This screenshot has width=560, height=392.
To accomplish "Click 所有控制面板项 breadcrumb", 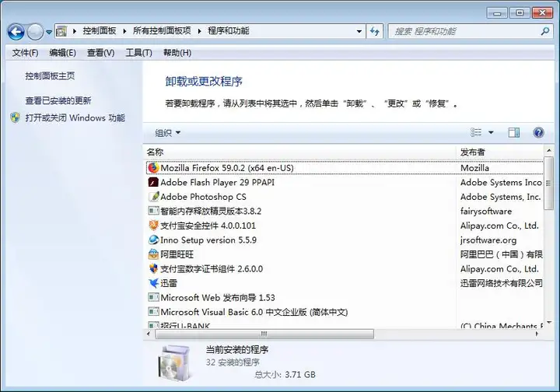I will coord(162,31).
